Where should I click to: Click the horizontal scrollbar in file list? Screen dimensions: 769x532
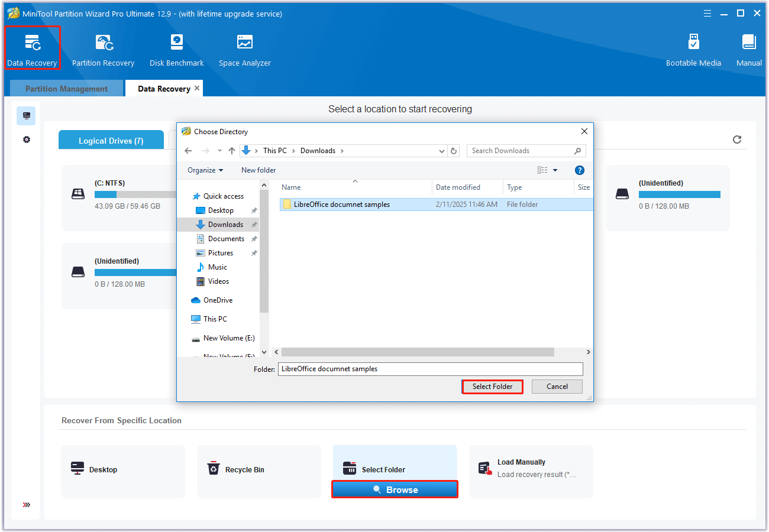click(x=416, y=352)
